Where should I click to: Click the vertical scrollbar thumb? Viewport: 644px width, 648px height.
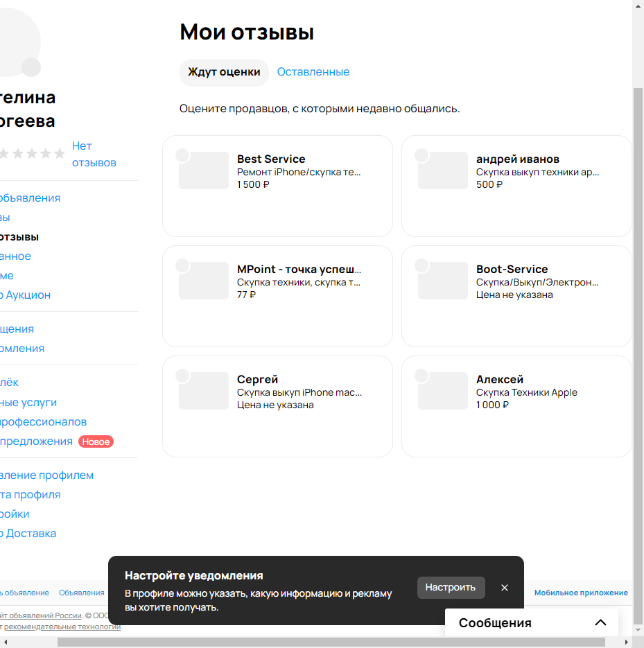(x=638, y=356)
